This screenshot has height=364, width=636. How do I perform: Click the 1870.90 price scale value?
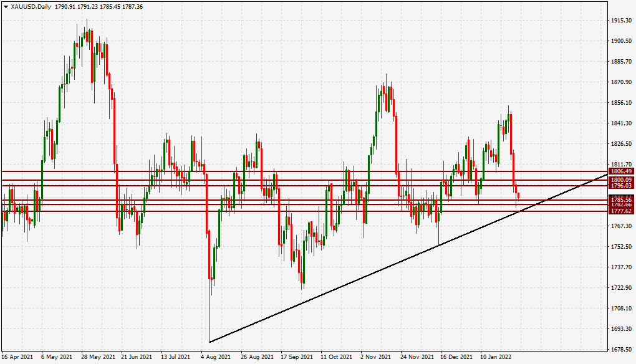621,82
